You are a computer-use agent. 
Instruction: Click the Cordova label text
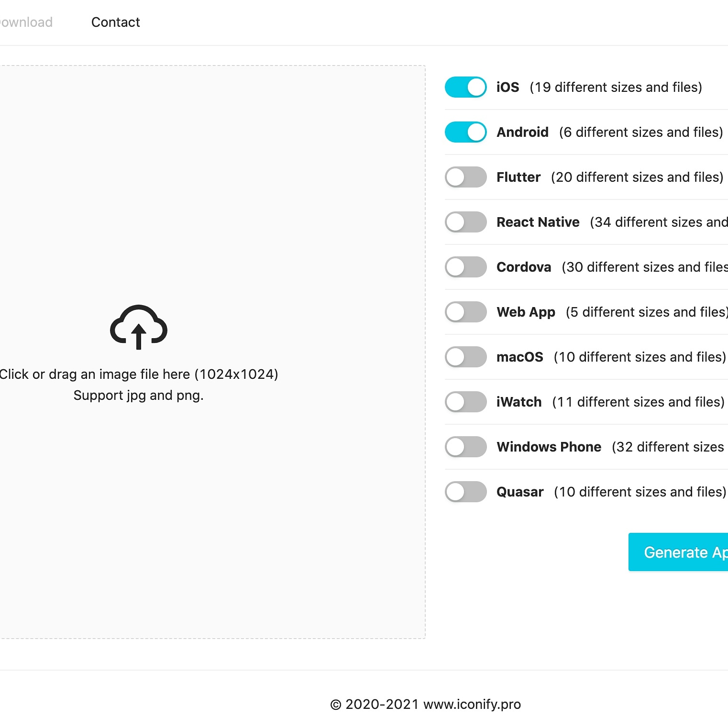(524, 267)
